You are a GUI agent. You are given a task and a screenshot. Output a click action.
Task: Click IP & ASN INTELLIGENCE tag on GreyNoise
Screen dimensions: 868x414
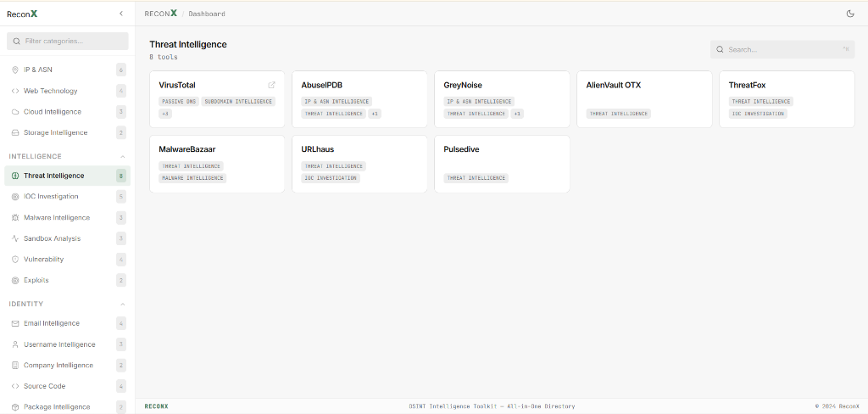click(x=480, y=102)
